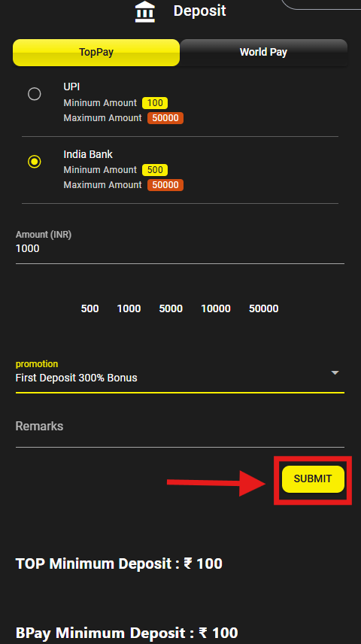Click the Deposit page title
This screenshot has width=361, height=644.
(x=199, y=11)
